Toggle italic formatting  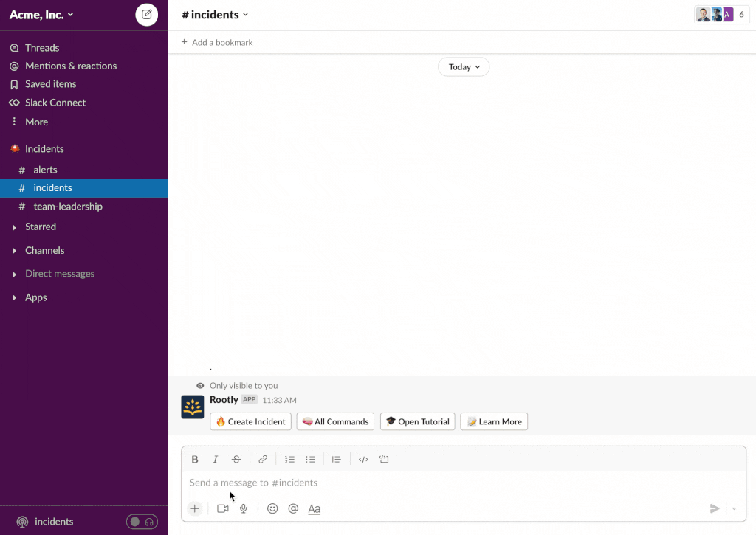tap(216, 459)
